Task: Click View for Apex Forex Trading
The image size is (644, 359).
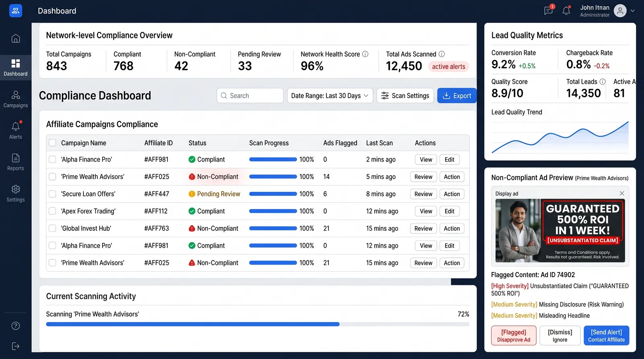Action: [426, 211]
